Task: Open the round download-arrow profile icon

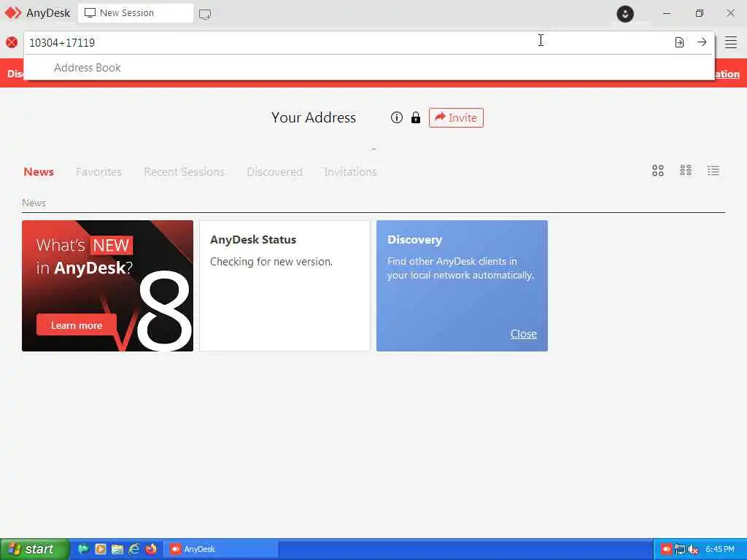Action: (x=625, y=14)
